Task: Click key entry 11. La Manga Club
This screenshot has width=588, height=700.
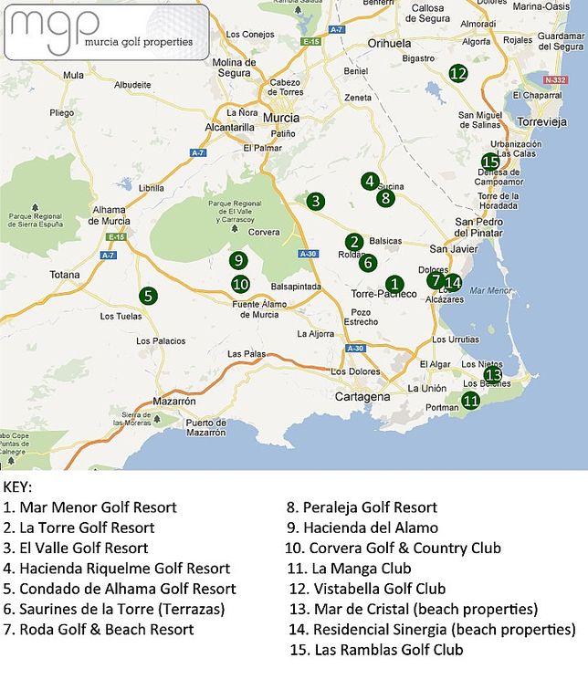Action: coord(349,569)
